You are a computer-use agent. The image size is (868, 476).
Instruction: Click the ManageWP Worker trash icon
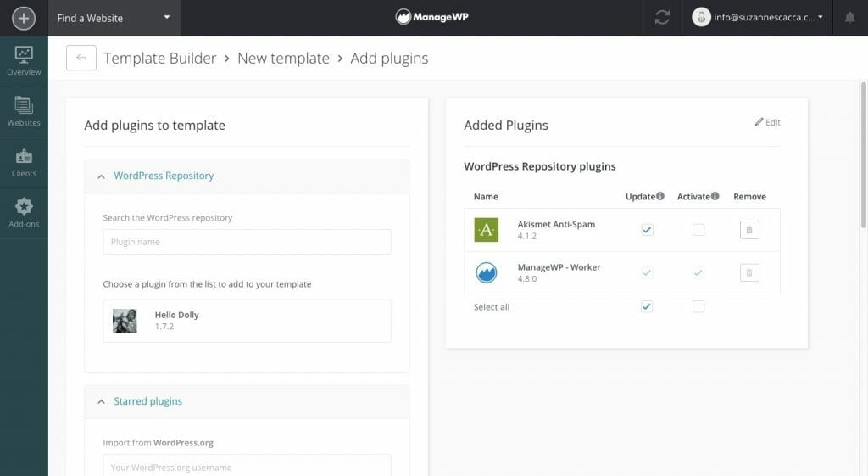(749, 272)
